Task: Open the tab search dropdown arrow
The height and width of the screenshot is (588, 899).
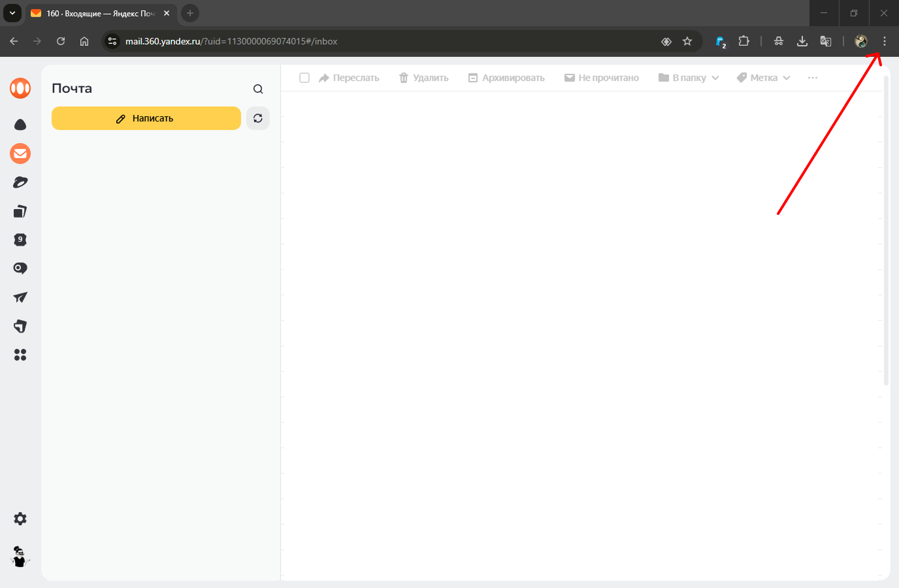Action: (12, 13)
